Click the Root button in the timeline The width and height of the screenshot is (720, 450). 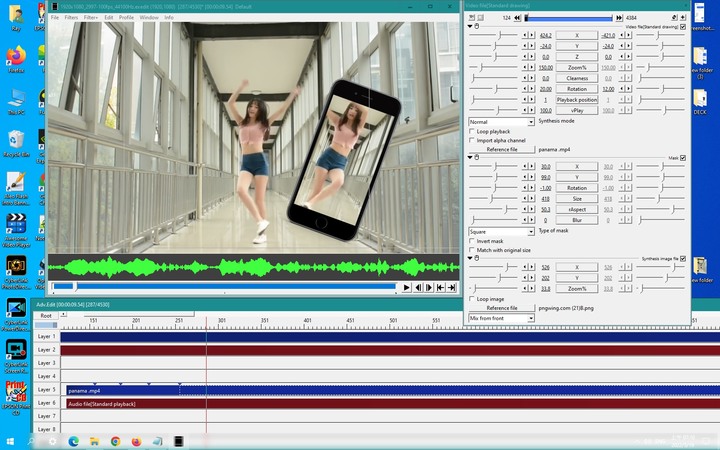pyautogui.click(x=46, y=315)
